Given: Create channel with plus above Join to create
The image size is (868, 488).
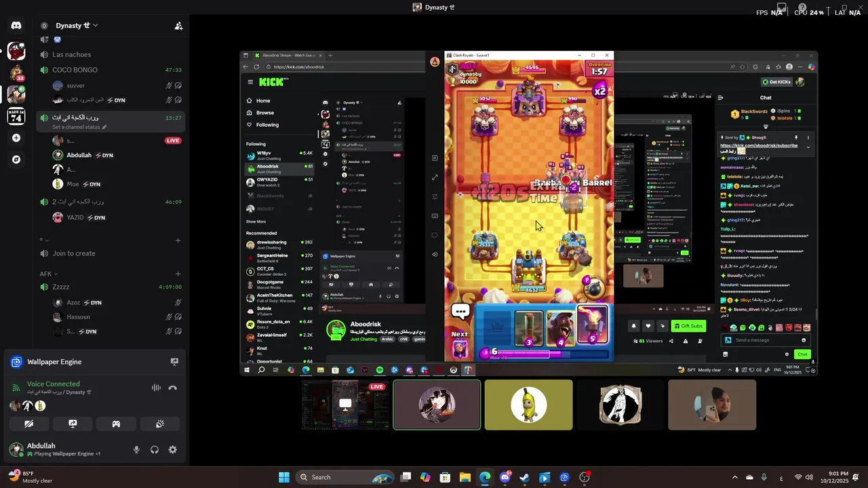Looking at the screenshot, I should point(178,240).
